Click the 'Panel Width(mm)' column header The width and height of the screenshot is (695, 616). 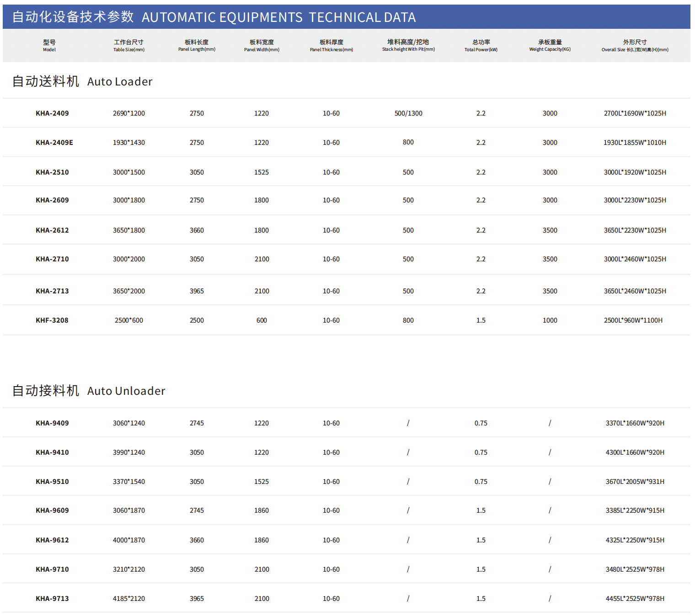(x=262, y=50)
